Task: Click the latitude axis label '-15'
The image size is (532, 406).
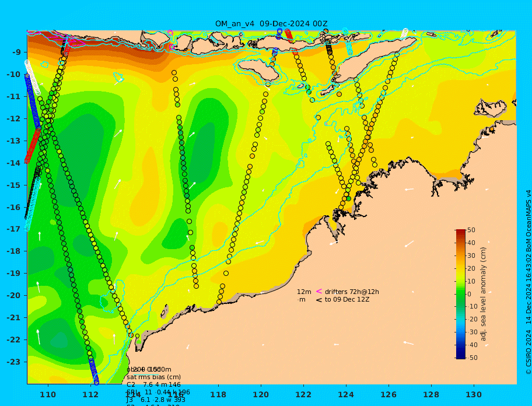Action: [x=13, y=185]
